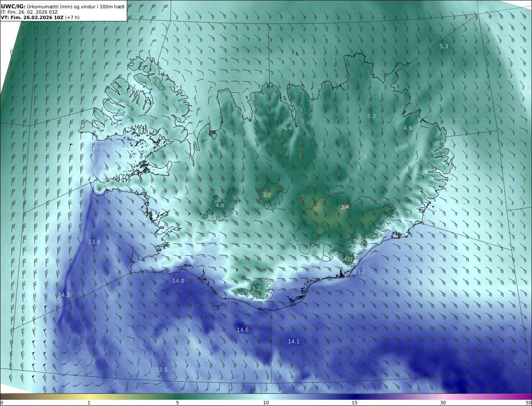Click the 3.7 value on the glacier
The height and width of the screenshot is (406, 532).
tap(267, 195)
